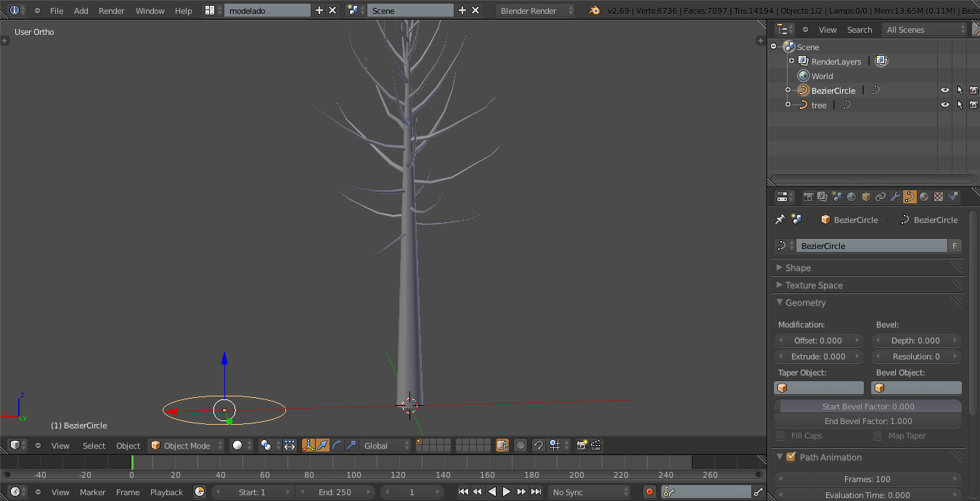Toggle the 3D manipulator widget button
The height and width of the screenshot is (501, 980).
coord(308,445)
